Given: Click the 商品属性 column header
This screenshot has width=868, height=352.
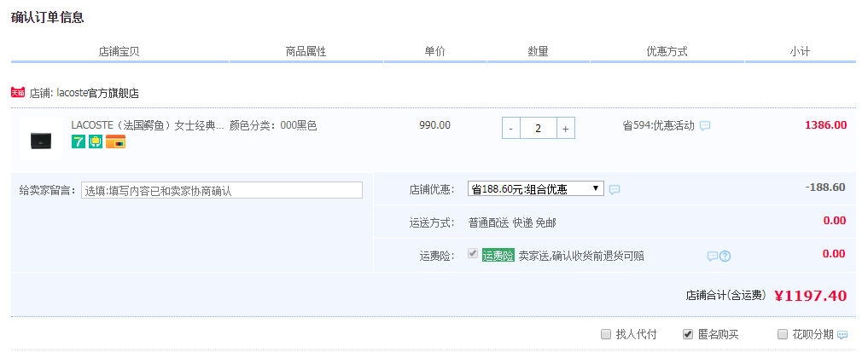Looking at the screenshot, I should pyautogui.click(x=306, y=51).
